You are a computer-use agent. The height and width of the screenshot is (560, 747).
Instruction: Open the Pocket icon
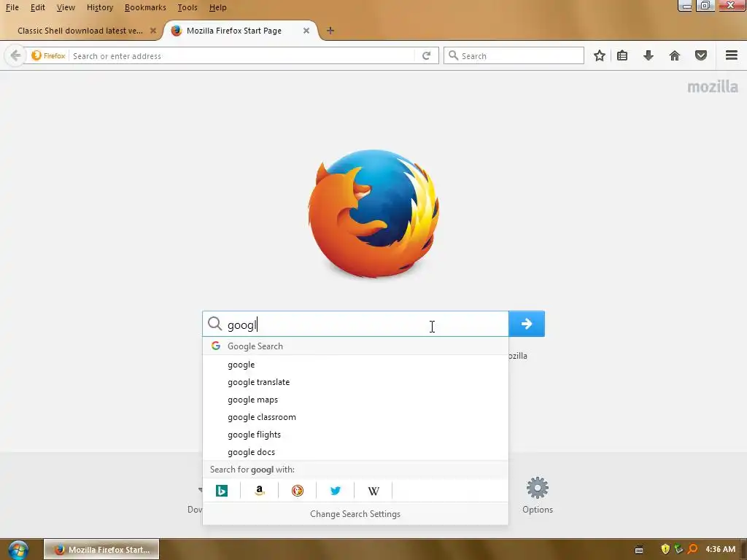(x=701, y=55)
